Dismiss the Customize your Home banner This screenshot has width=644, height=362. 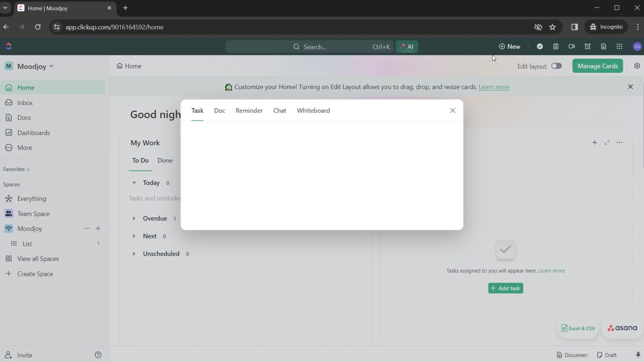pyautogui.click(x=630, y=87)
